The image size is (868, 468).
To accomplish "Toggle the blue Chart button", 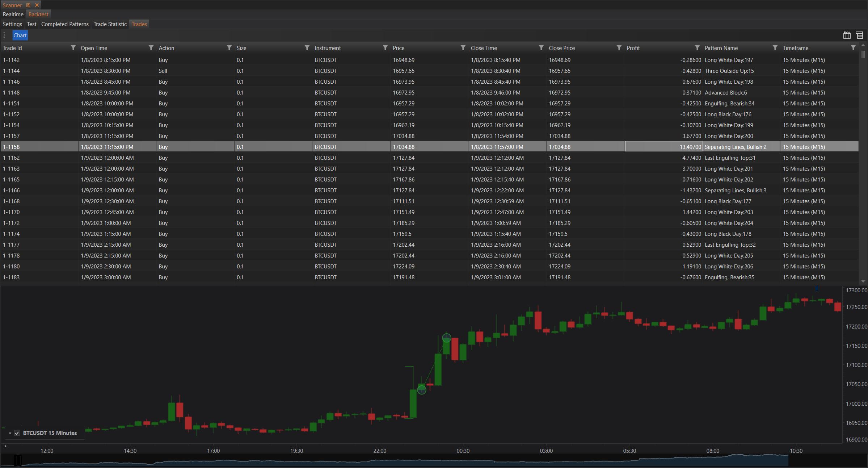I will (x=20, y=35).
